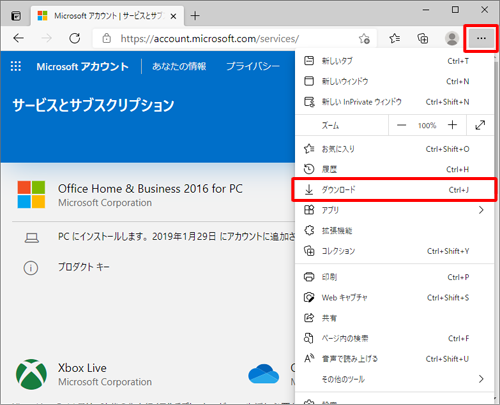Open 拡張機能 from the menu
500x405 pixels.
[394, 230]
